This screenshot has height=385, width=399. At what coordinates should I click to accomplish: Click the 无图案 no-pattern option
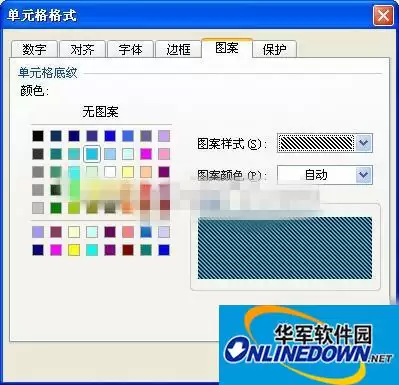point(100,112)
